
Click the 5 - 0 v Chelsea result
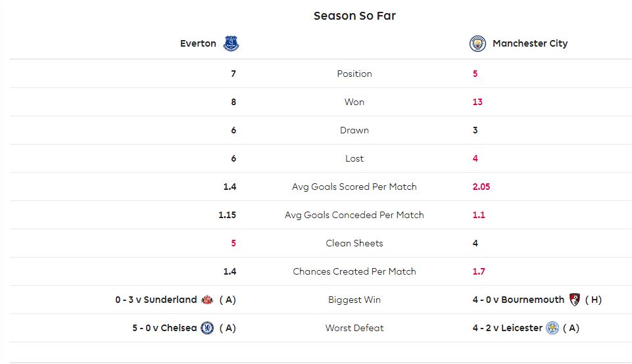point(164,328)
